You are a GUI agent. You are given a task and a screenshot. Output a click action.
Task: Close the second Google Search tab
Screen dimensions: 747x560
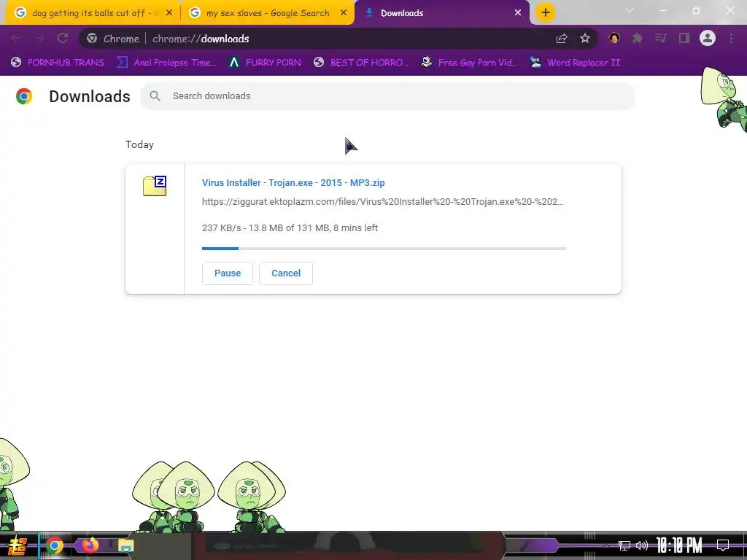344,13
